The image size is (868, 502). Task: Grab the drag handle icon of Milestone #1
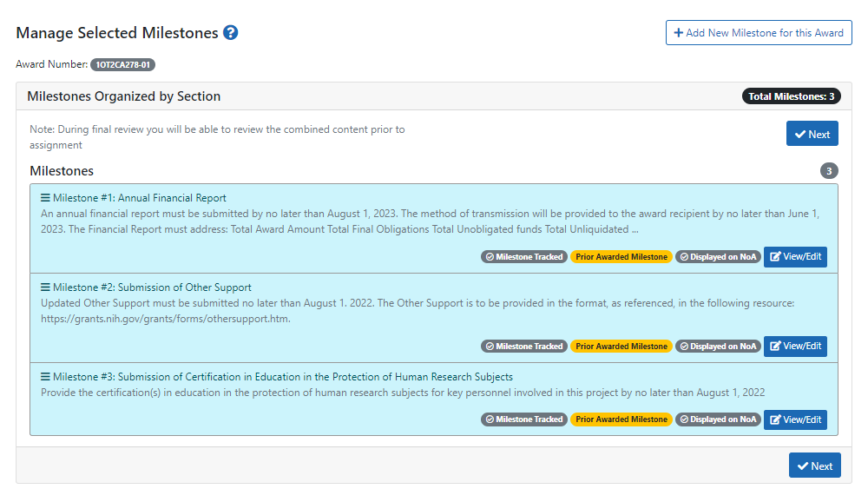point(45,198)
